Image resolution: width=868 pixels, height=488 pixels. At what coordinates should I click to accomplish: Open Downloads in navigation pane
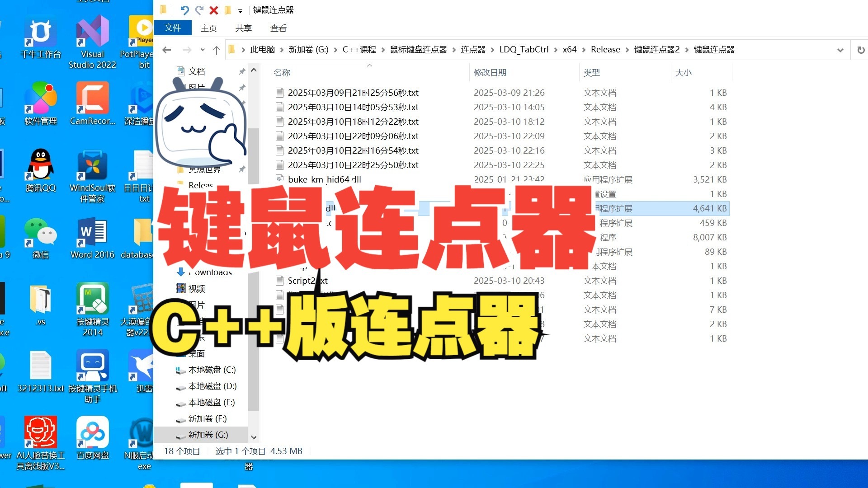coord(210,272)
